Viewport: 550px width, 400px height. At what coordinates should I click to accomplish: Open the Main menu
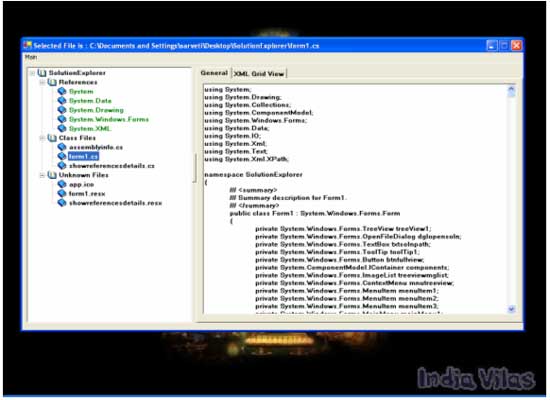pos(31,56)
